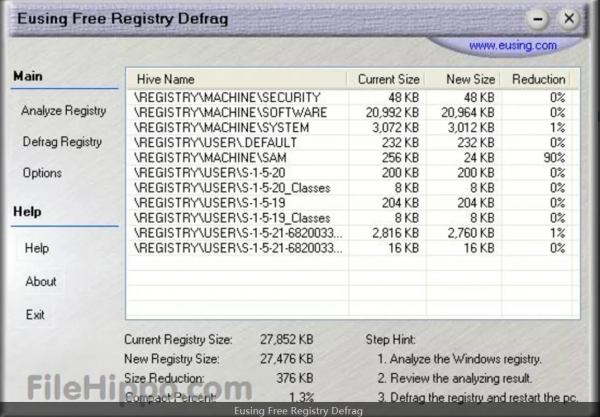Screen dimensions: 600x417
Task: Click the 3,072 KB current size cell
Action: (396, 127)
